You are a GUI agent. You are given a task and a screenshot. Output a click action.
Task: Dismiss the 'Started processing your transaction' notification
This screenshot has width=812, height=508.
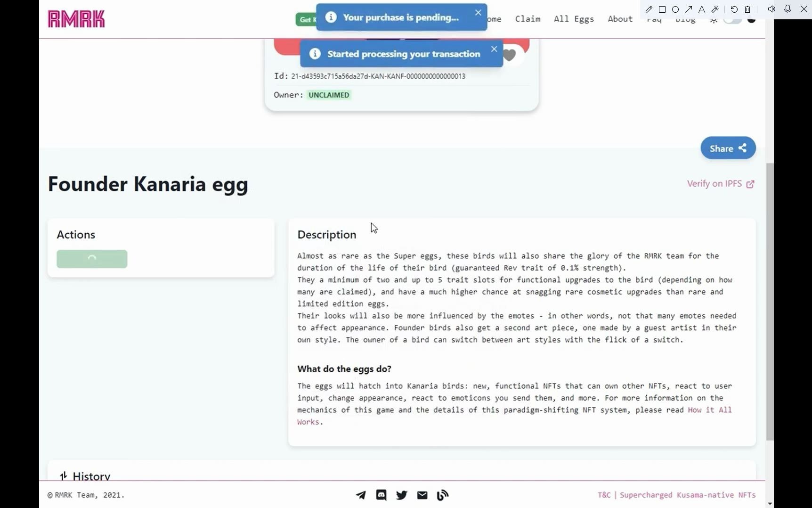point(494,49)
